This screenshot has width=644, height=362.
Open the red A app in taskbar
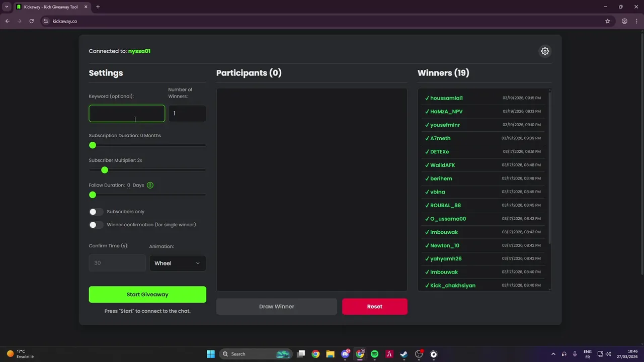pyautogui.click(x=389, y=354)
